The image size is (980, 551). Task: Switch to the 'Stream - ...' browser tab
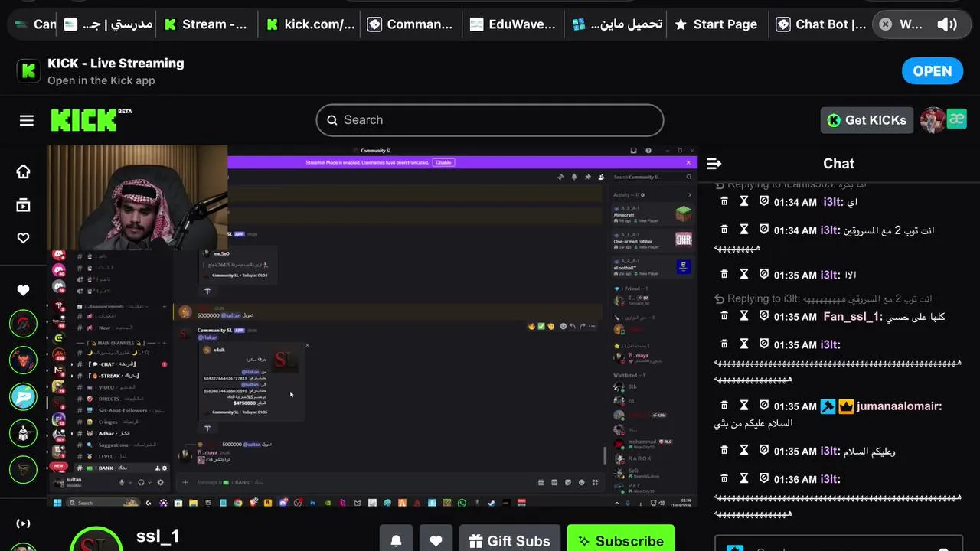(x=207, y=24)
